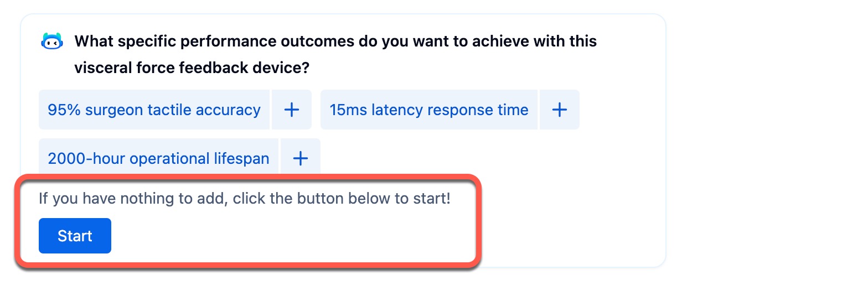
Task: Pick the 2000-hour operational lifespan suggestion
Action: [x=158, y=159]
